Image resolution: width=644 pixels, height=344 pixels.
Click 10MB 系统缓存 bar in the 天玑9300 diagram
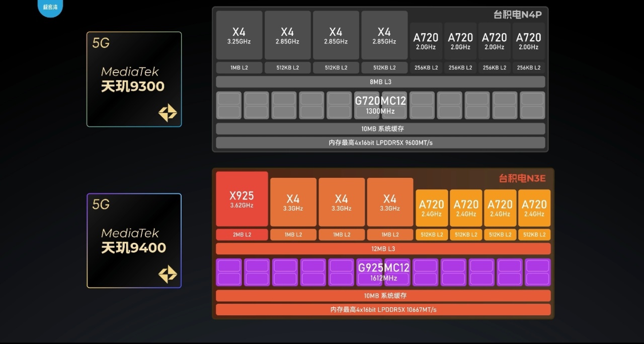coord(380,129)
